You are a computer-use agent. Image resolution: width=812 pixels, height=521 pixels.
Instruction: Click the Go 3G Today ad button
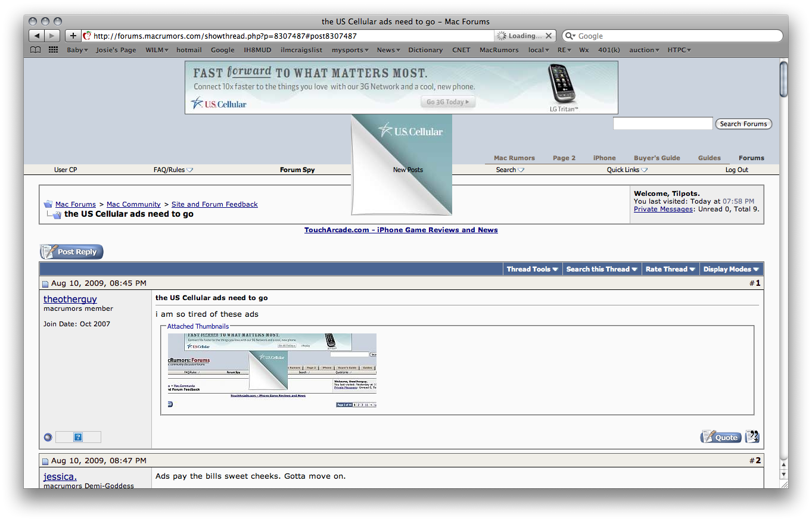(448, 102)
